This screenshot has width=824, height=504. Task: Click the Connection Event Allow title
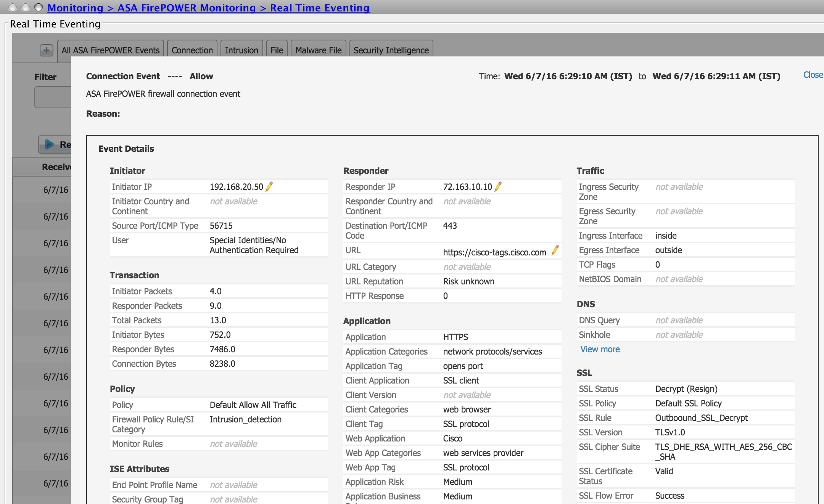click(150, 76)
